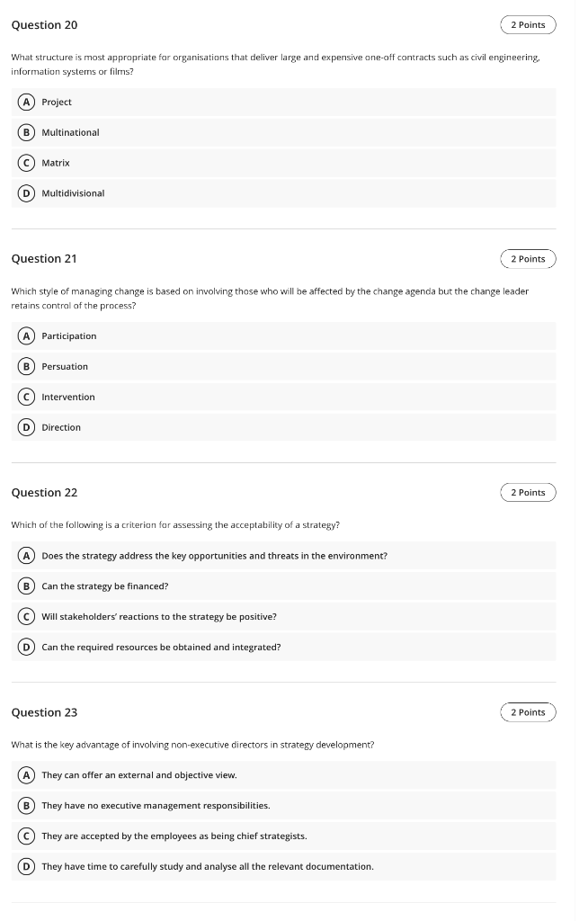Click the Question 21 heading
Viewport: 588px width, 921px height.
point(44,258)
